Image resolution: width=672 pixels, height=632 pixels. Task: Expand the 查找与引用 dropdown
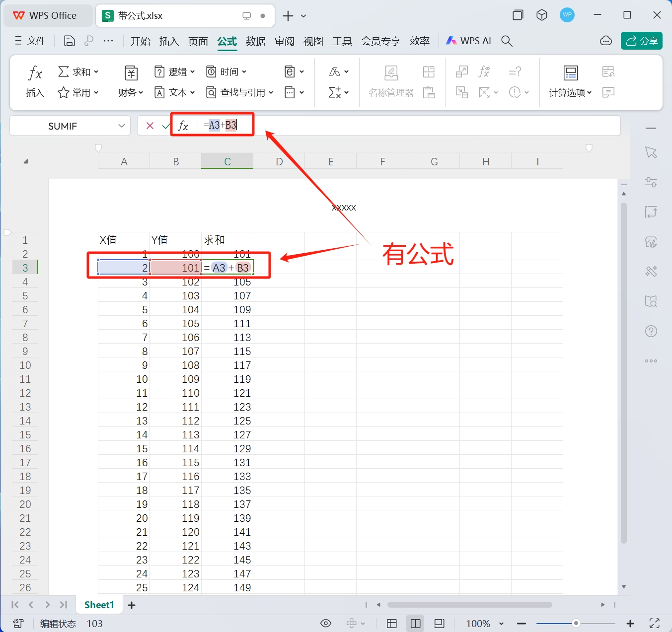(240, 92)
